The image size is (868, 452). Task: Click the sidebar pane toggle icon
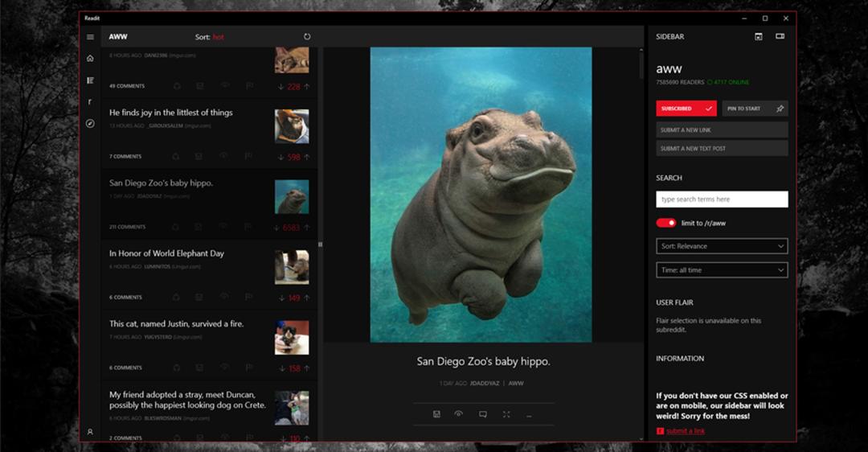point(780,36)
